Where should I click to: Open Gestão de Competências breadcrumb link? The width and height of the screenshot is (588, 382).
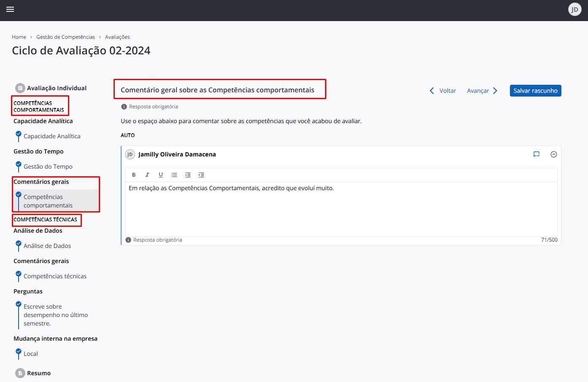[65, 37]
